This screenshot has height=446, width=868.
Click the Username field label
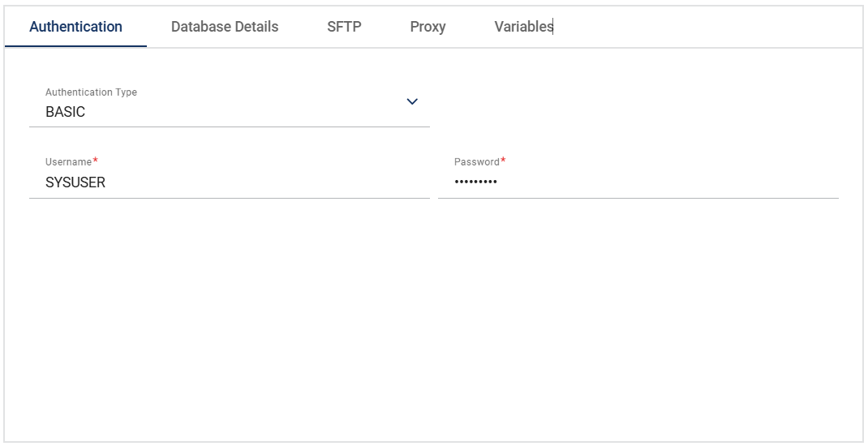click(68, 162)
